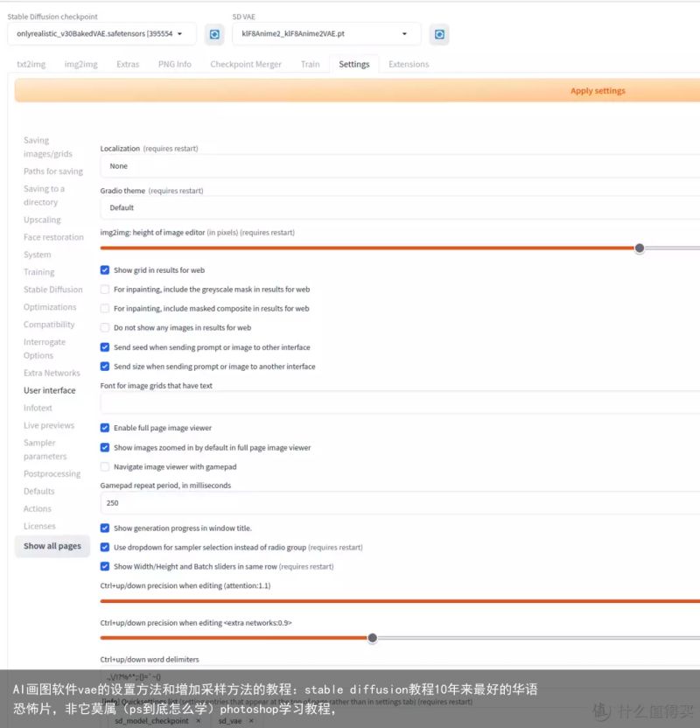This screenshot has height=728, width=700.
Task: Open the PNG Info tab
Action: tap(174, 64)
